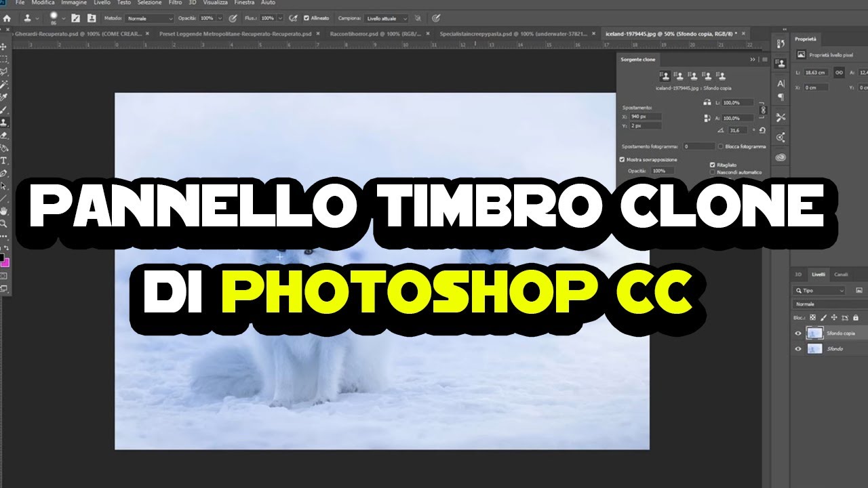Open the Clone Stamp tool preset picker

click(31, 18)
